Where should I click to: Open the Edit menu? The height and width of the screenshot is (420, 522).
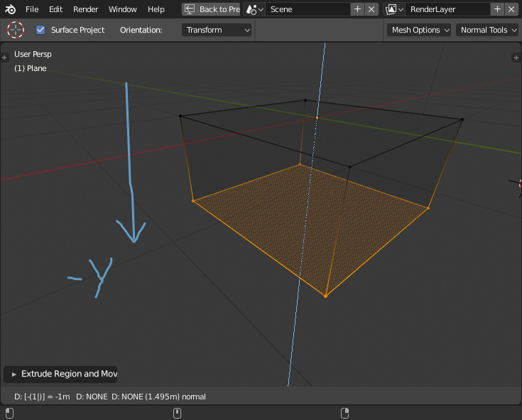(55, 9)
